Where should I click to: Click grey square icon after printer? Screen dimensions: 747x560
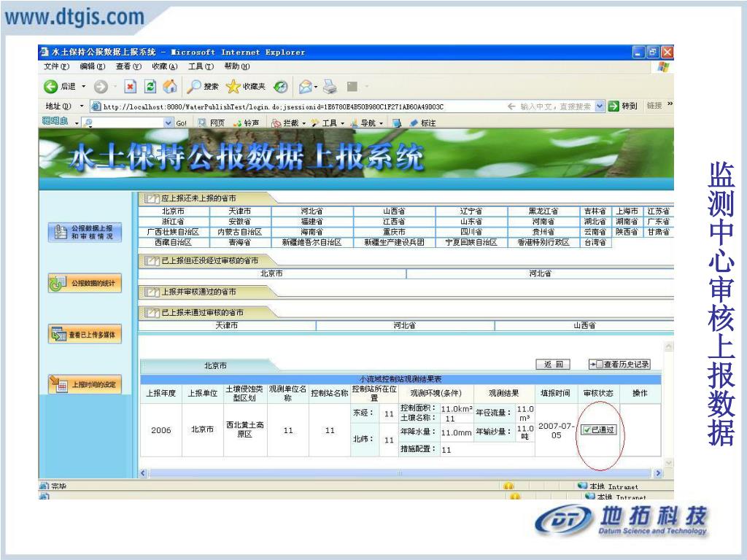352,87
